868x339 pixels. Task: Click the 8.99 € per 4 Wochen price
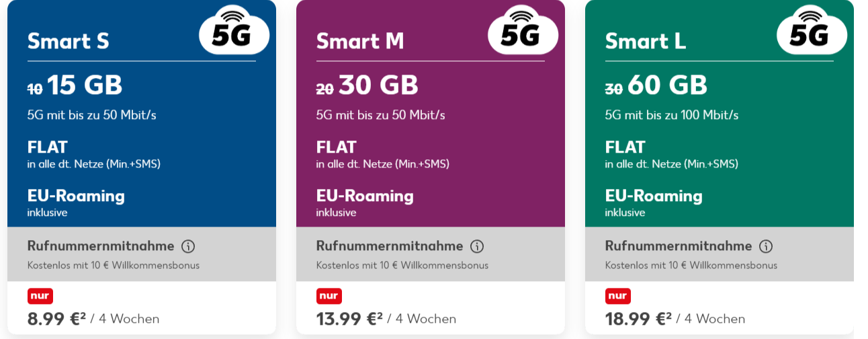(93, 318)
